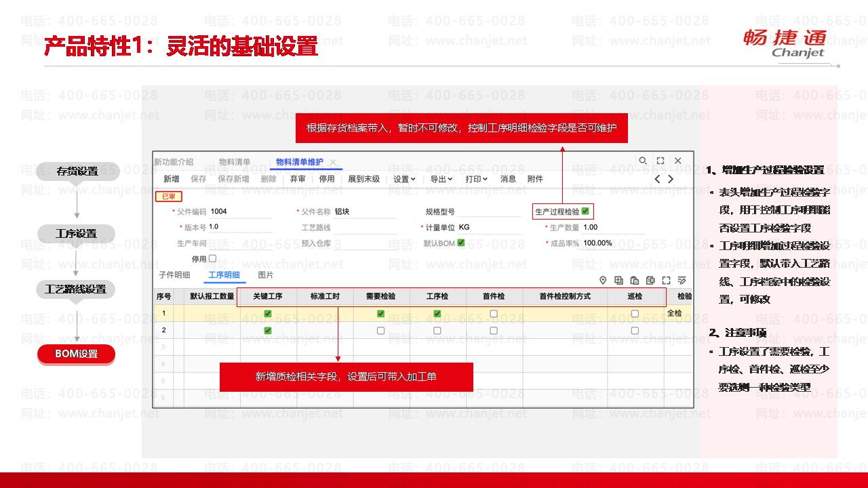
Task: Click the grid fullscreen bracket icon
Action: 666,281
